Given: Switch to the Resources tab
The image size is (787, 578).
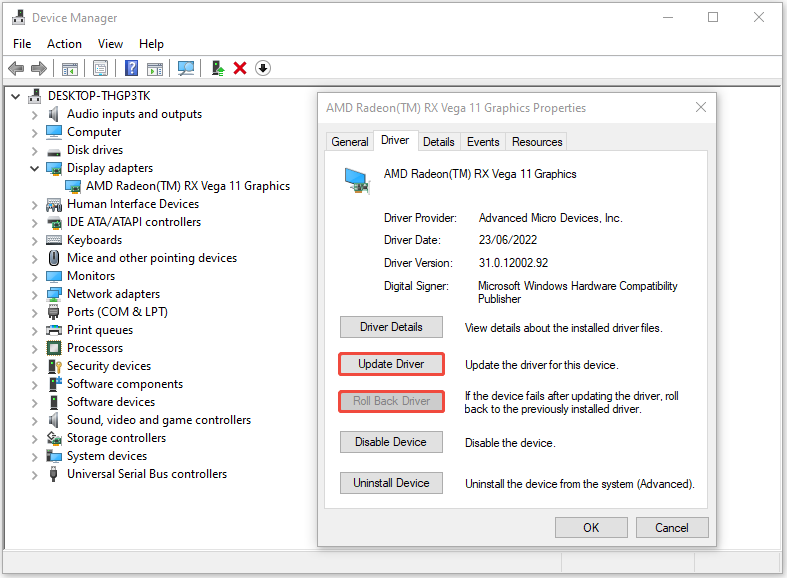Looking at the screenshot, I should [x=537, y=142].
